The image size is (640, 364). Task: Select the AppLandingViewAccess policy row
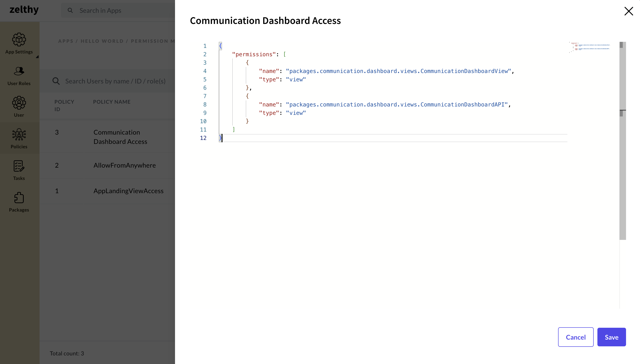107,191
